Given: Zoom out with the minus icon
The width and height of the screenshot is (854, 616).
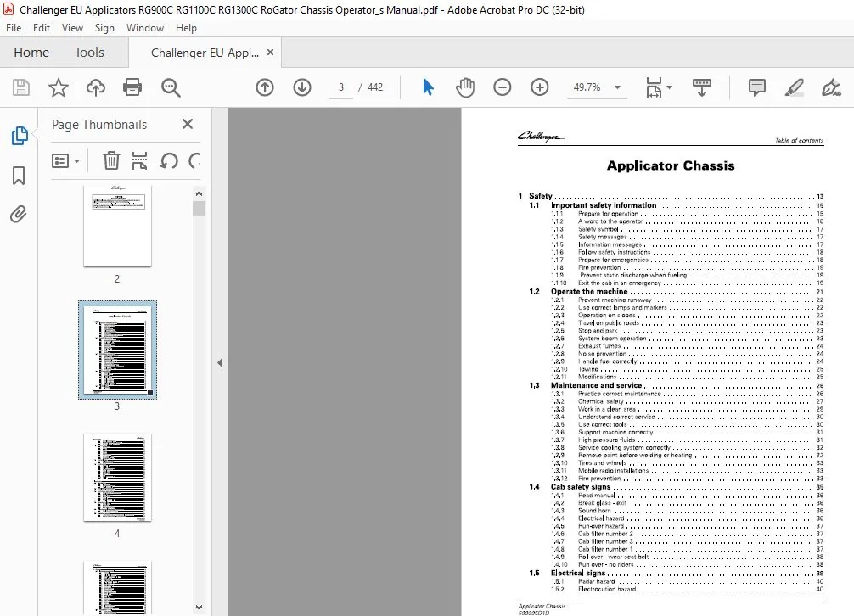Looking at the screenshot, I should pyautogui.click(x=503, y=87).
